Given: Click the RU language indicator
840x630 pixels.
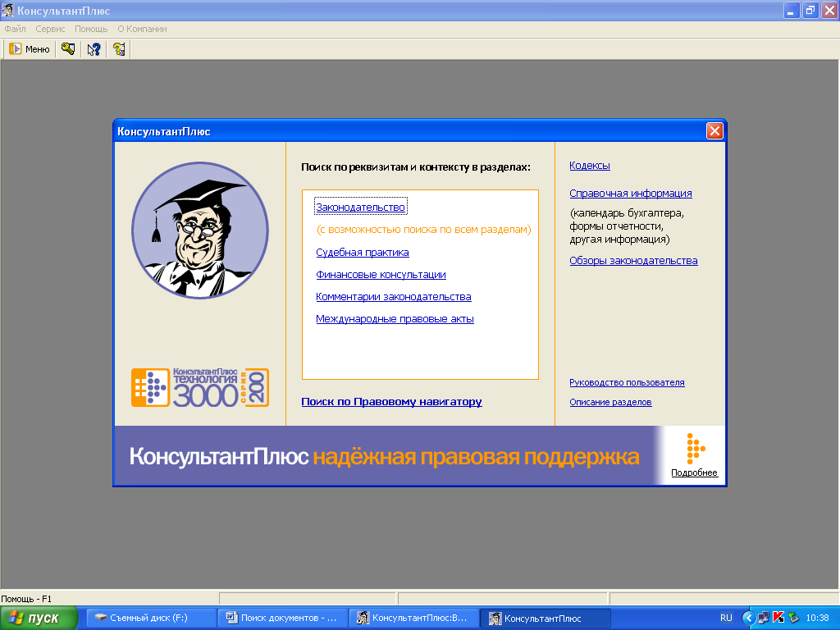Looking at the screenshot, I should (726, 619).
